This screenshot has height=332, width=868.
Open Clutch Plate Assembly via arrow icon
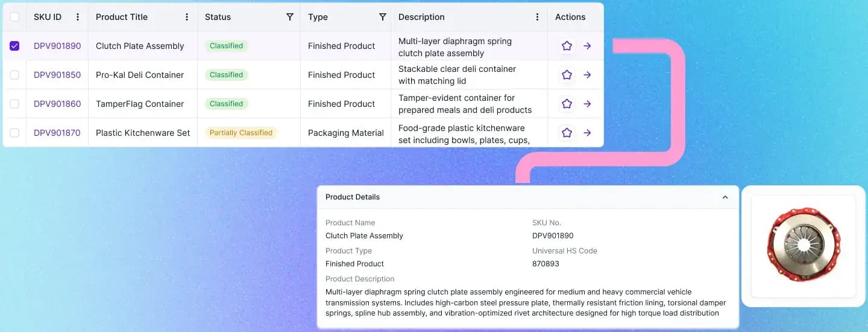point(588,46)
